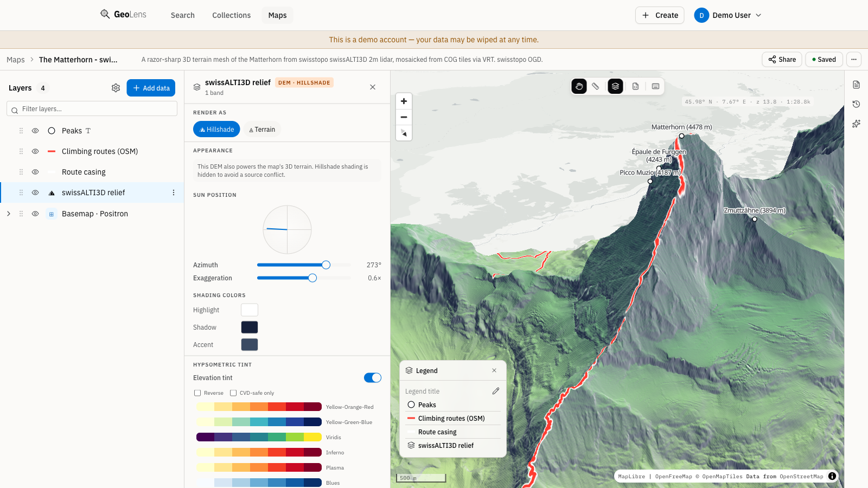Zoom out on the map
The image size is (868, 488).
(x=404, y=117)
